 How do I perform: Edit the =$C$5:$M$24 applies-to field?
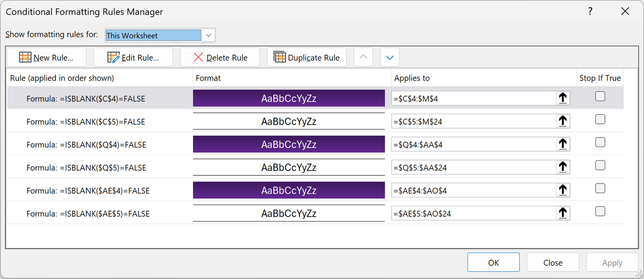pyautogui.click(x=473, y=121)
